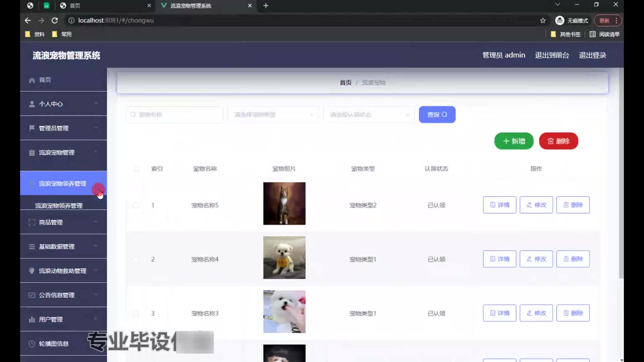Viewport: 644px width, 362px height.
Task: Expand the 流浪动物救助管理 menu chevron
Action: point(96,270)
